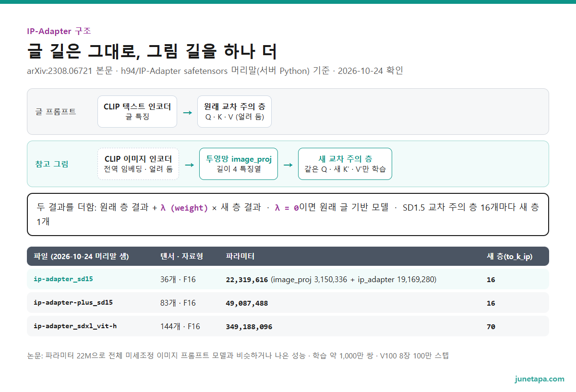Screen dimensions: 576x392
Task: Click the footnote line starting '논문: 파라미터 22M'
Action: coord(238,356)
